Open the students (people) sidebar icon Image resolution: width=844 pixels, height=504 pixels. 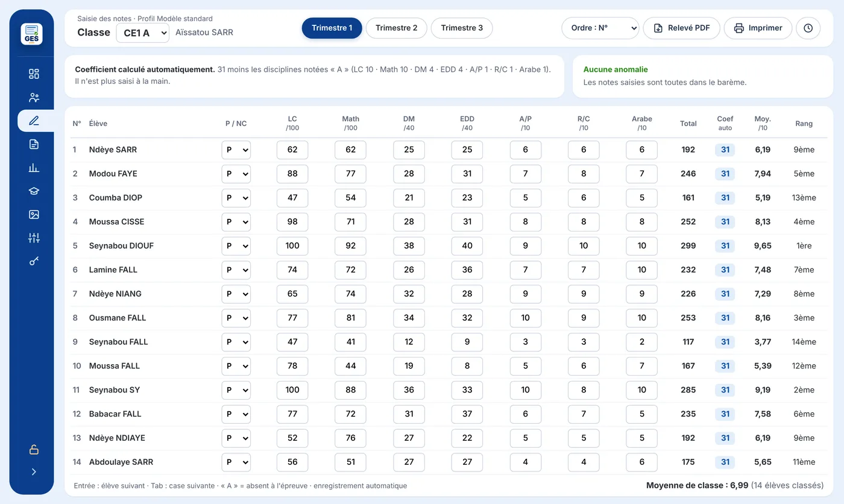pos(34,98)
